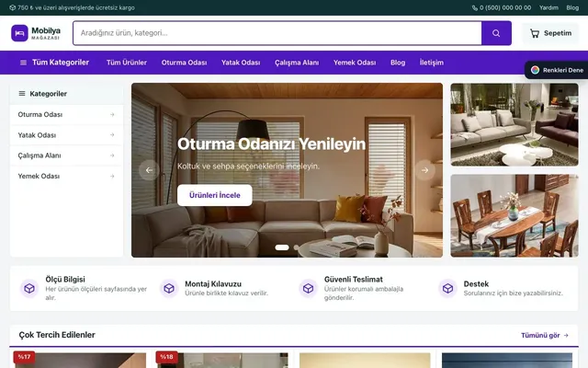Screen dimensions: 588x368
Task: Select the second slider pagination dot
Action: point(296,247)
